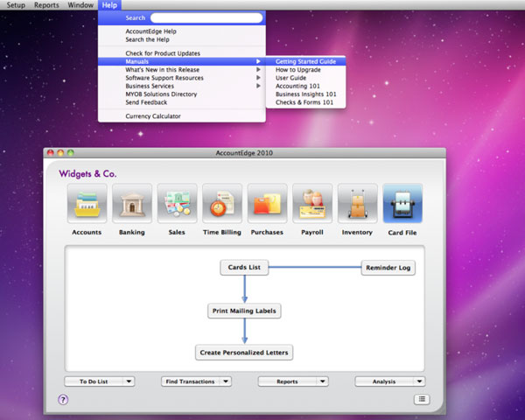Screen dimensions: 525x420
Task: Choose AccountEdge Help from the Help menu
Action: [182, 31]
